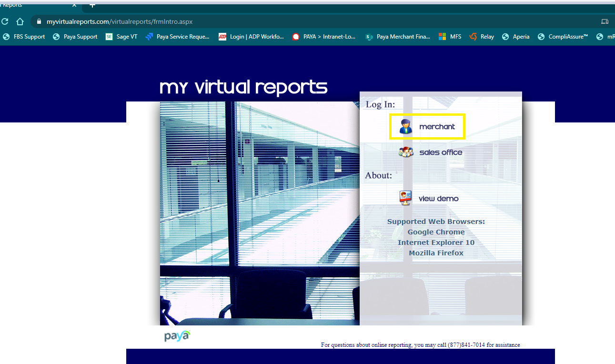Click the office hallway photo
Viewport: 615px width, 364px height.
pos(260,213)
